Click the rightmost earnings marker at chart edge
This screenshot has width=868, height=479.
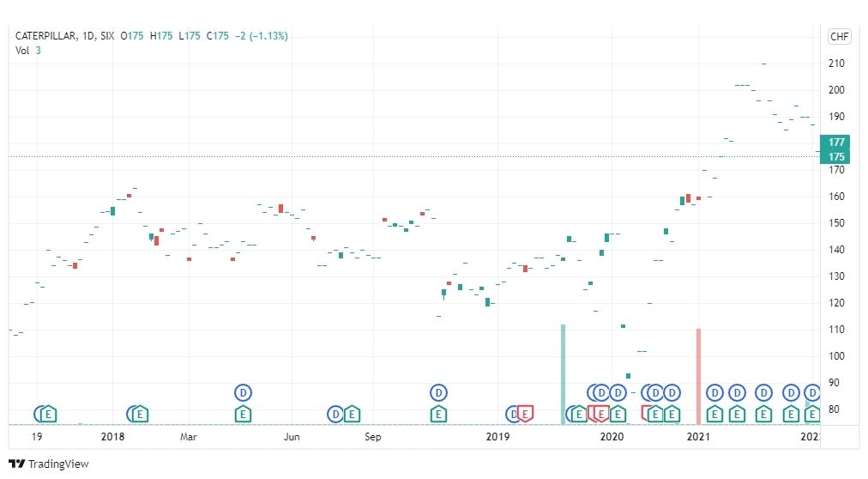pyautogui.click(x=812, y=414)
